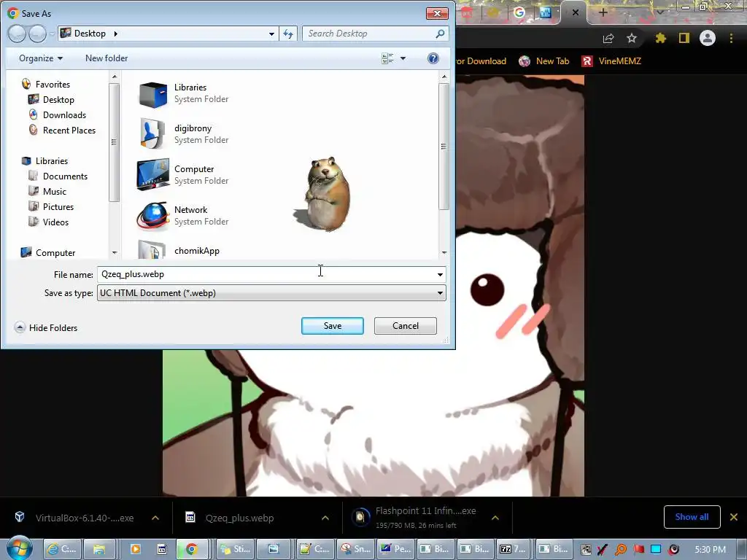This screenshot has height=560, width=747.
Task: Click the File name input field
Action: [266, 274]
